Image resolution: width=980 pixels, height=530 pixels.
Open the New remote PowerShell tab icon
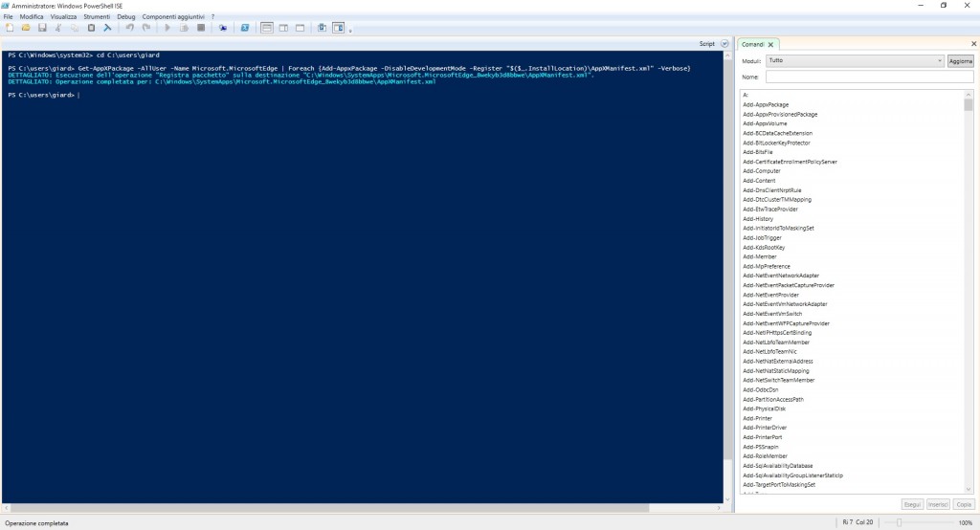click(222, 28)
